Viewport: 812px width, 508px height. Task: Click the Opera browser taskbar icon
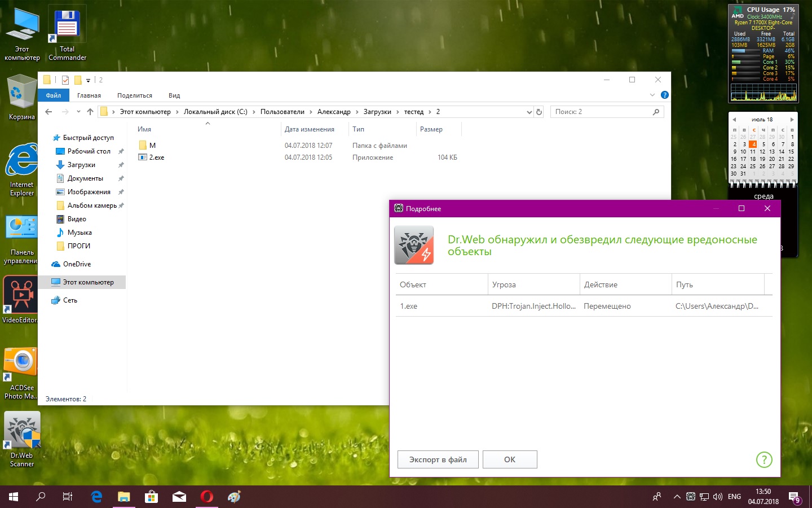point(207,497)
